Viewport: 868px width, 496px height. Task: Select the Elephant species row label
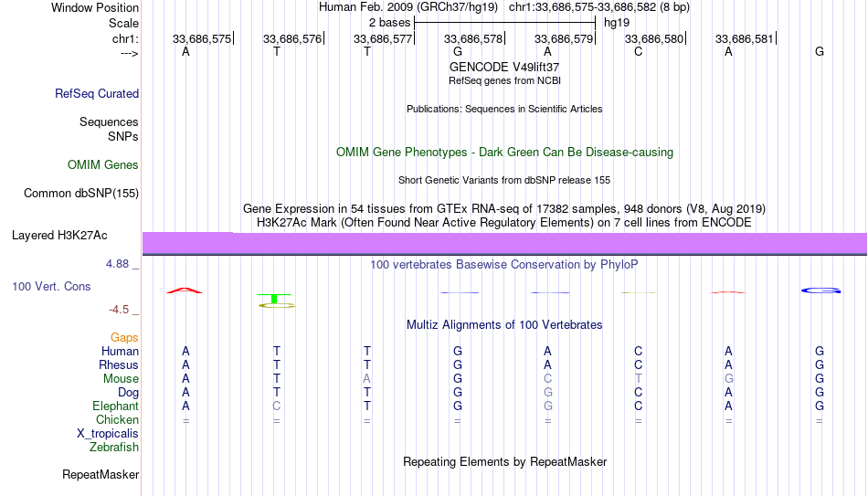point(115,406)
